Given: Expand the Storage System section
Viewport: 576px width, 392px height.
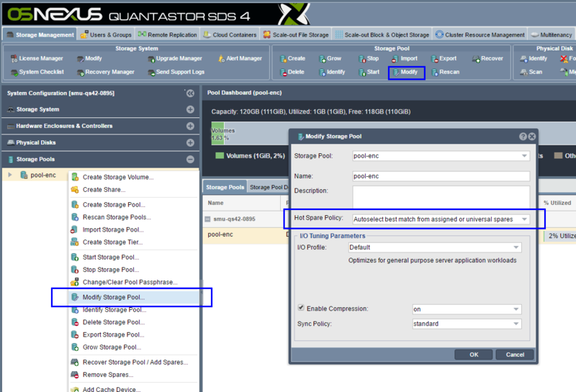Looking at the screenshot, I should 190,109.
